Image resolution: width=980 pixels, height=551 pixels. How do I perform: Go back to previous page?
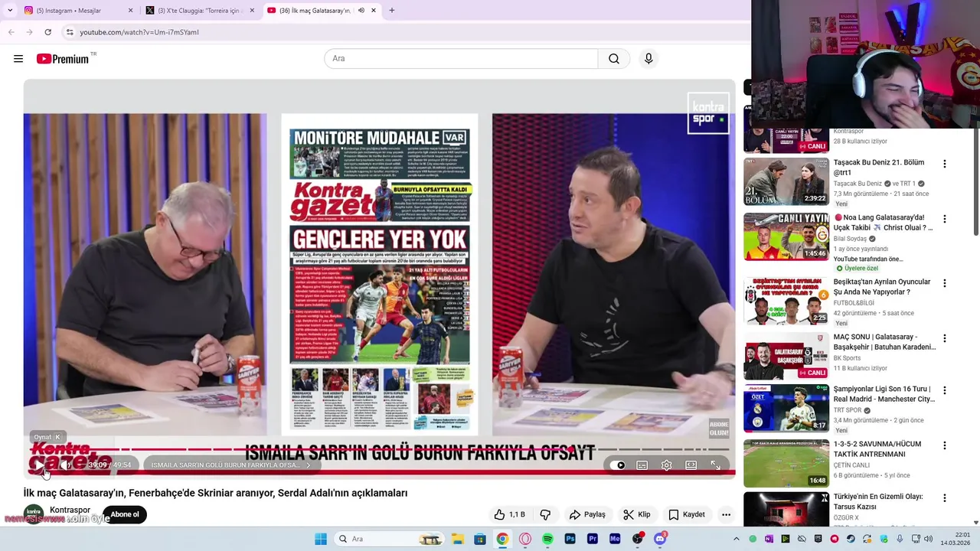pos(11,32)
